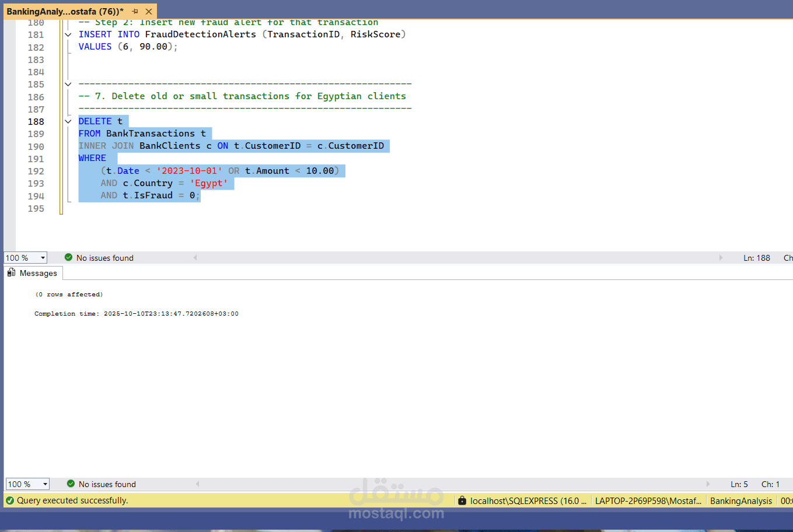Click 'INNER JOIN' on line 190
Image resolution: width=793 pixels, height=532 pixels.
pyautogui.click(x=106, y=146)
